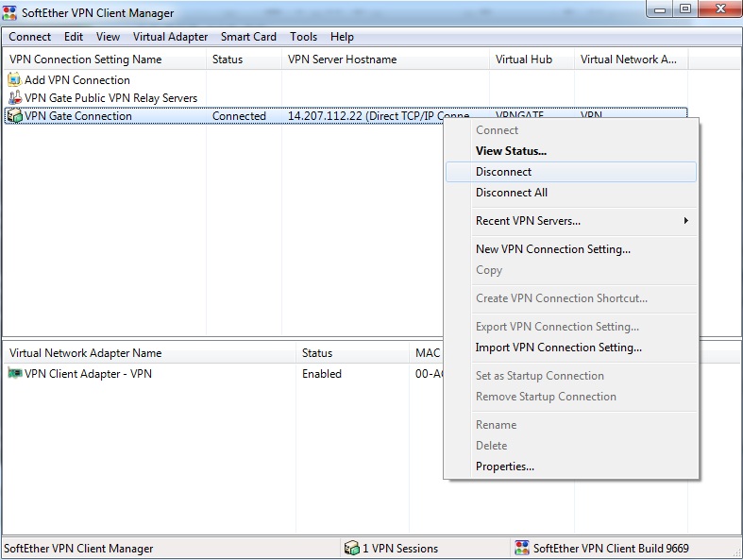Select New VPN Connection Setting option
The image size is (743, 560).
tap(552, 249)
